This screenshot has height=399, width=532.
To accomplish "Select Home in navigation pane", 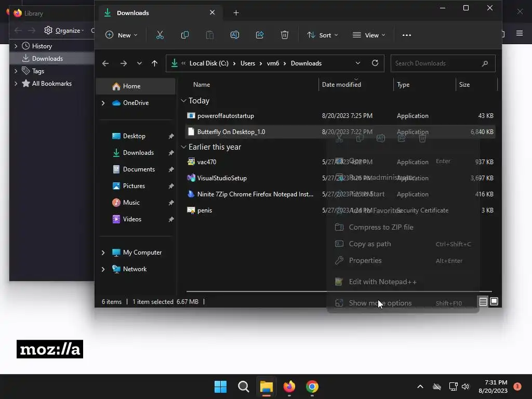I will [136, 86].
